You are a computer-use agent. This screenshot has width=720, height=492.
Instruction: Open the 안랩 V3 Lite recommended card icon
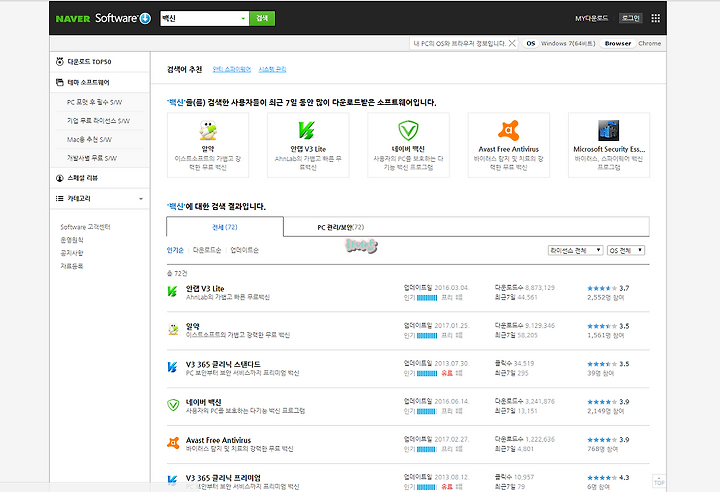[307, 130]
